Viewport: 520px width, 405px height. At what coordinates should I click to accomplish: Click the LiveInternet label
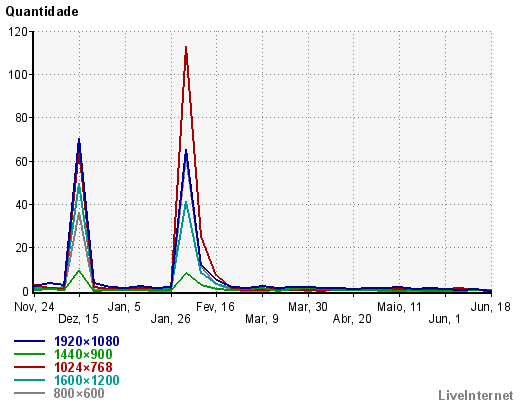(x=476, y=395)
